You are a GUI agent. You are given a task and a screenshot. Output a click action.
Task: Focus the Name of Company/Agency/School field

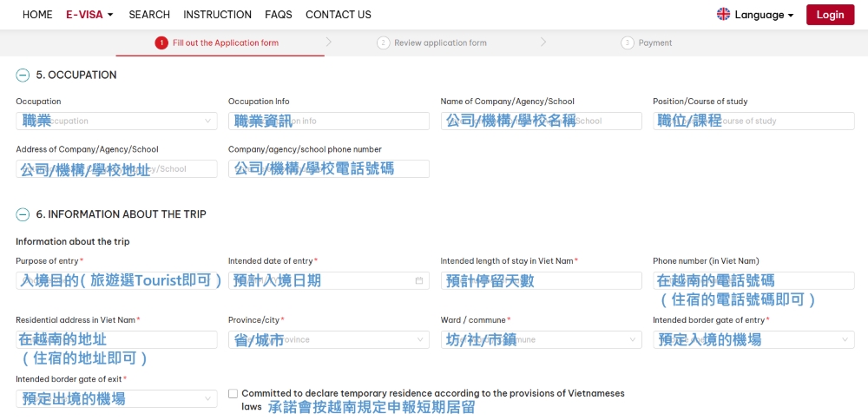(x=541, y=121)
